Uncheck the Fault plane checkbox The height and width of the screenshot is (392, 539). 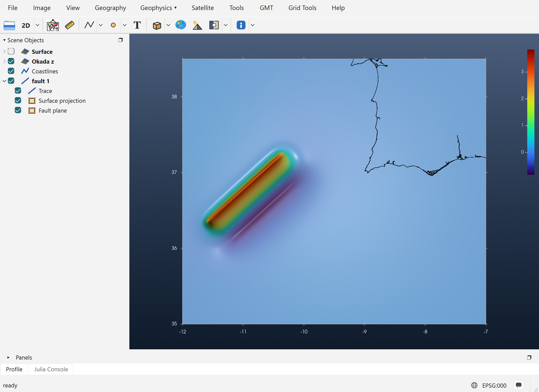(x=18, y=110)
